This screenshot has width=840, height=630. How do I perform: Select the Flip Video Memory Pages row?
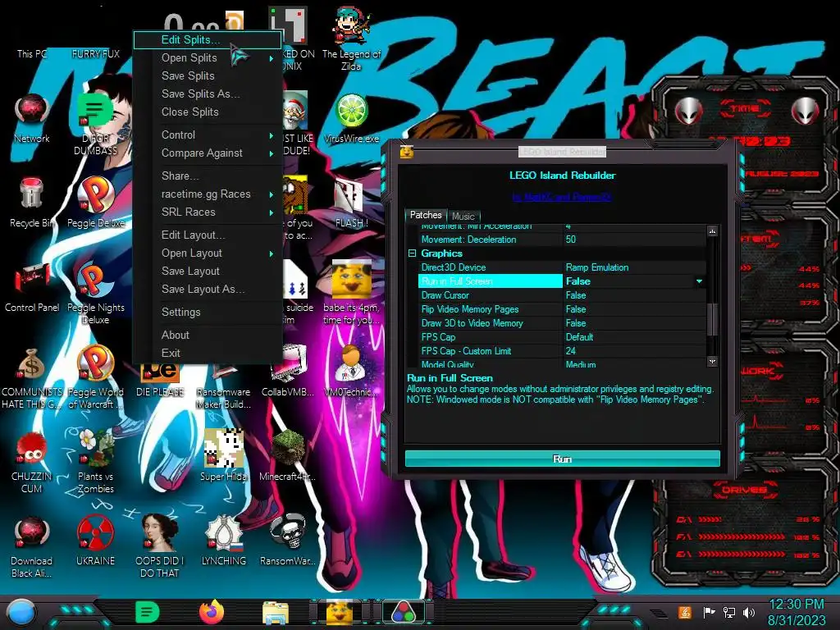[x=562, y=309]
